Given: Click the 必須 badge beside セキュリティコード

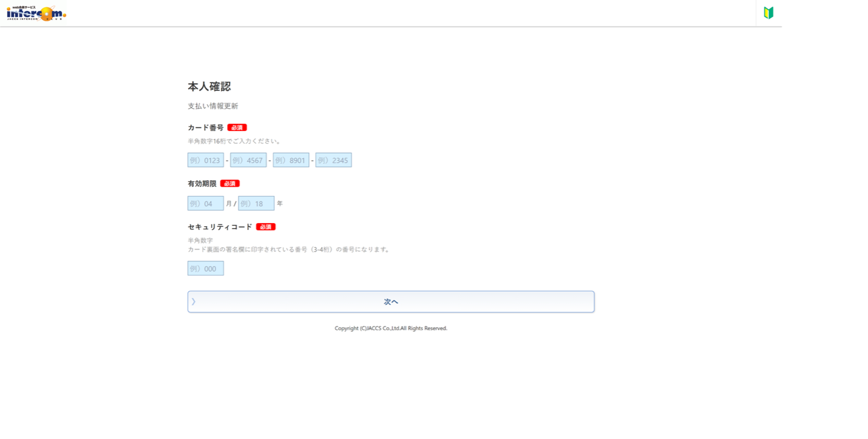Looking at the screenshot, I should click(266, 227).
